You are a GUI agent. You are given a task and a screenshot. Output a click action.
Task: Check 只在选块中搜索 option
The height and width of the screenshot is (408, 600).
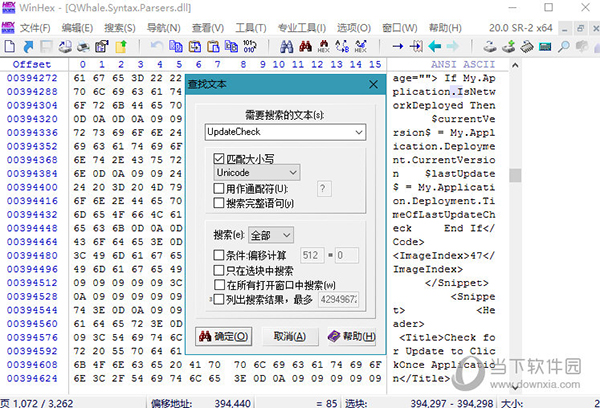[218, 270]
